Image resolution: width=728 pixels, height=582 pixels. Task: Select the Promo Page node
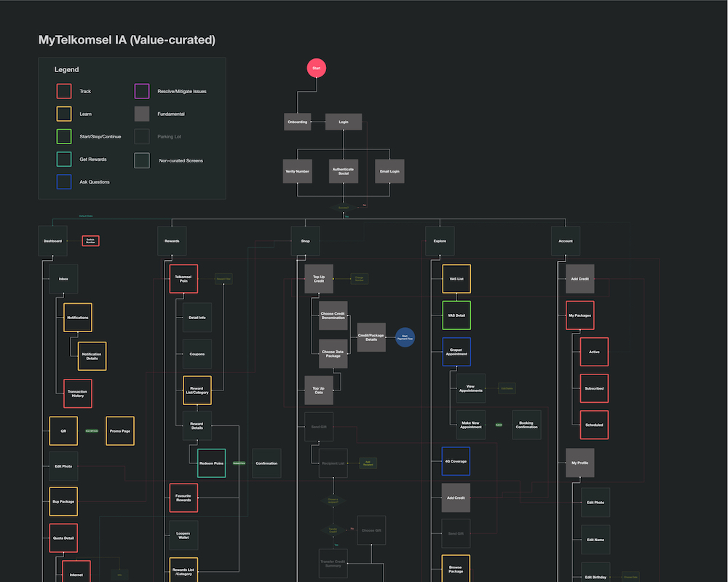[120, 430]
